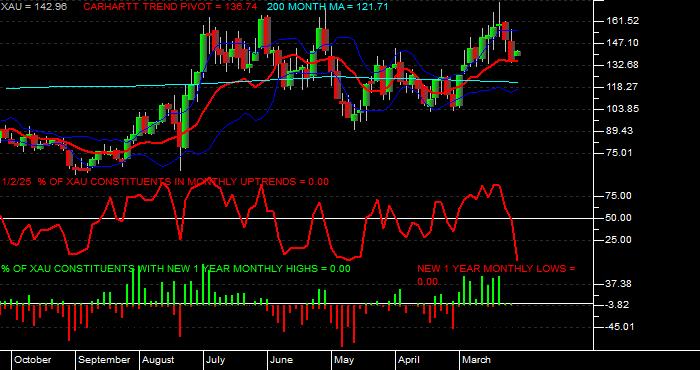Click the April date axis marker
Image resolution: width=700 pixels, height=370 pixels.
click(x=408, y=360)
